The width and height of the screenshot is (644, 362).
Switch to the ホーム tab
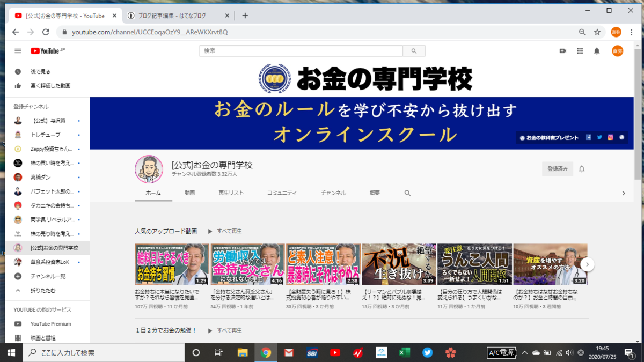click(x=153, y=193)
